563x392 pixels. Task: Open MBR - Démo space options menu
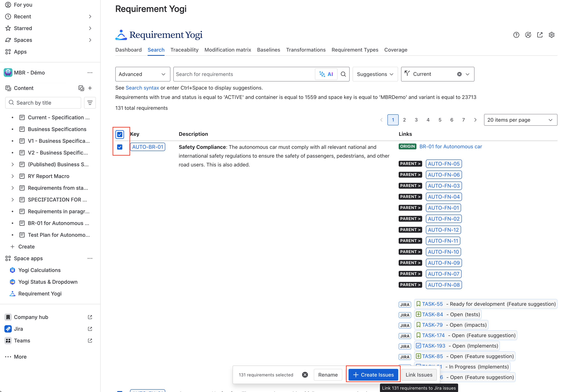click(90, 73)
